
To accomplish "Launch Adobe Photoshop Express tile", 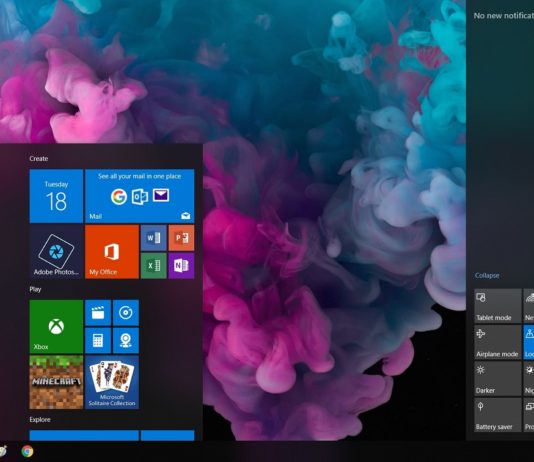I will 56,252.
